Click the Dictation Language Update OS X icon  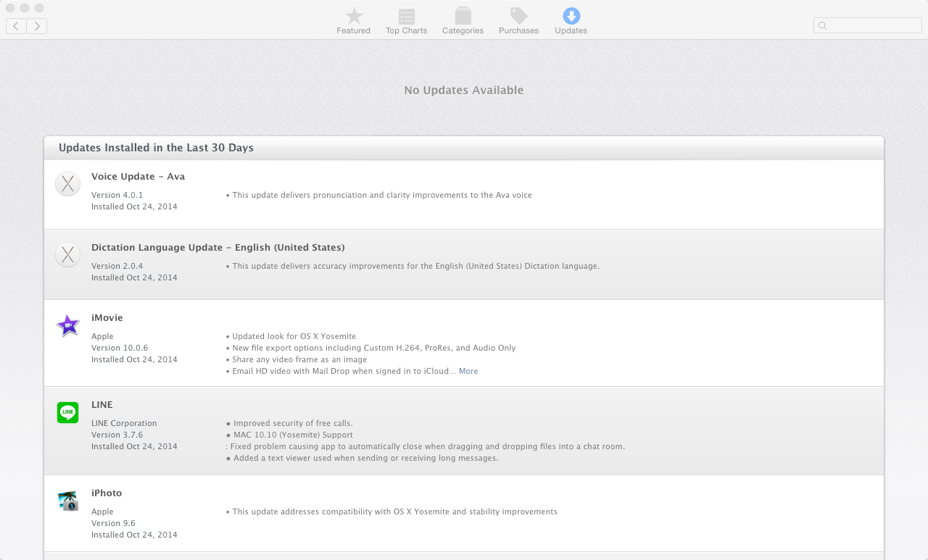67,255
